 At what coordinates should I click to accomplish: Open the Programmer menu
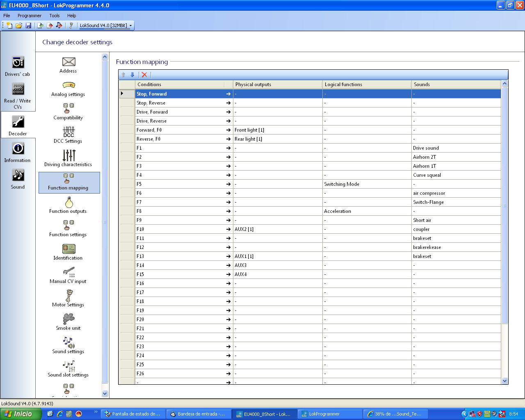(x=30, y=16)
